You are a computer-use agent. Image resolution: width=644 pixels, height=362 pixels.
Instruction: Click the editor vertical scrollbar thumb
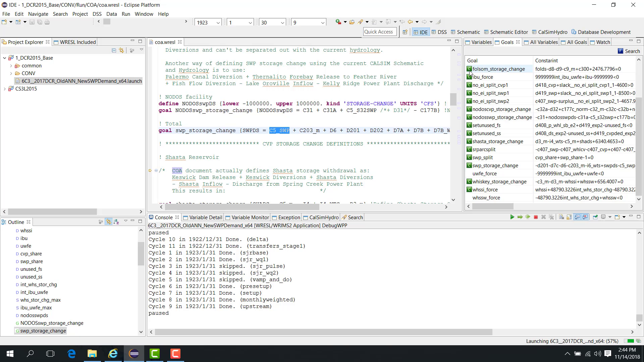tap(453, 99)
